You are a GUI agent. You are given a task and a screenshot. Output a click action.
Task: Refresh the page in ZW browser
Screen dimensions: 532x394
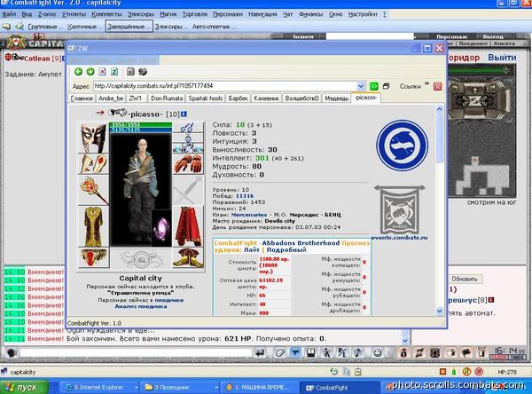pyautogui.click(x=114, y=72)
